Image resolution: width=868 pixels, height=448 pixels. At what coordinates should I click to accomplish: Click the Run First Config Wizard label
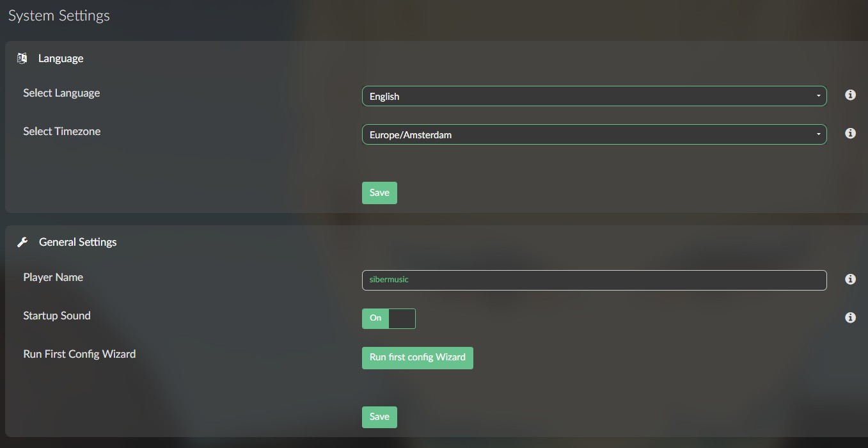(x=79, y=354)
